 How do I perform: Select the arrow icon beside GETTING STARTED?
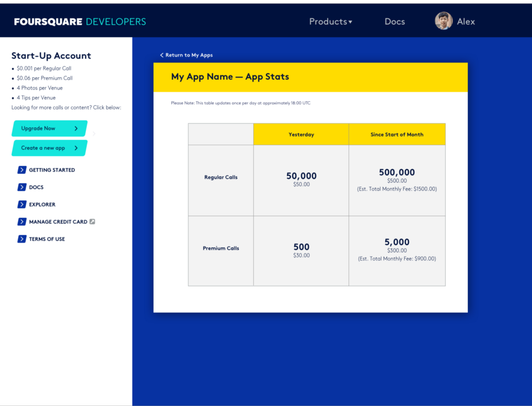click(21, 170)
